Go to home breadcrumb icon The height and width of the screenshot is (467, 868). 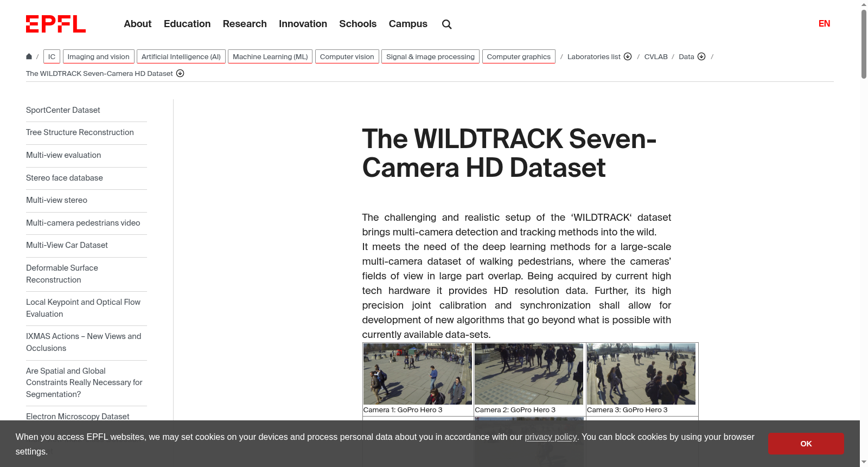29,56
